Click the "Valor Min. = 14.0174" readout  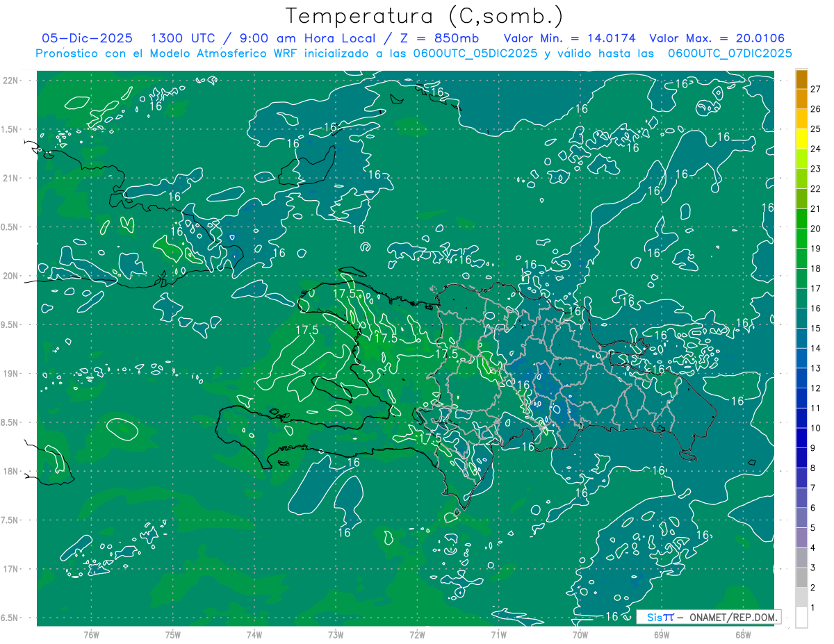click(x=569, y=38)
